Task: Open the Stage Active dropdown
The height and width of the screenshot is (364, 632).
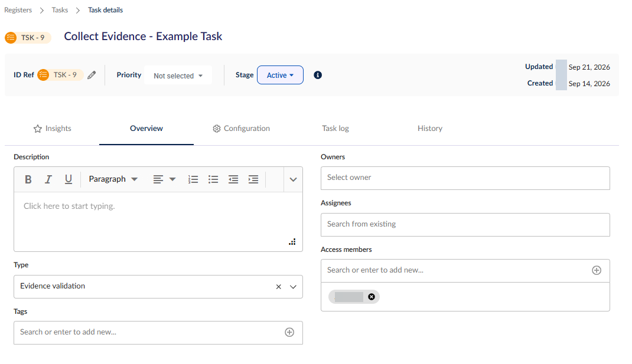Action: point(280,75)
